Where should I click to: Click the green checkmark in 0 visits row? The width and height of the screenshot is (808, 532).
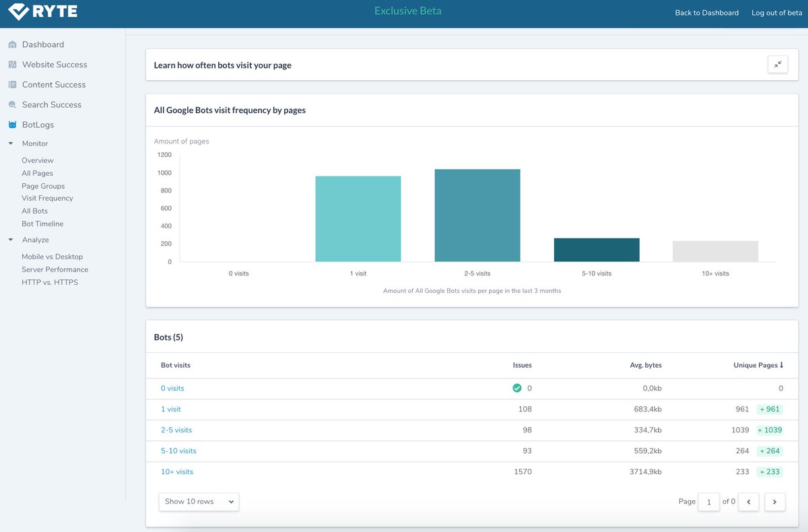coord(517,388)
